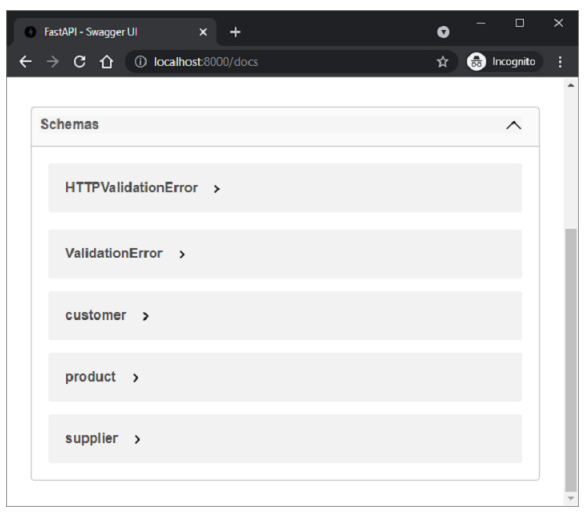Expand the product schema arrow
The width and height of the screenshot is (586, 516).
(135, 378)
